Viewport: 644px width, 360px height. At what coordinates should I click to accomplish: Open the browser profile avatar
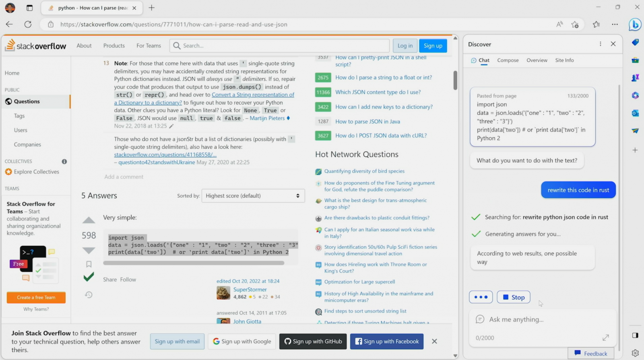10,8
